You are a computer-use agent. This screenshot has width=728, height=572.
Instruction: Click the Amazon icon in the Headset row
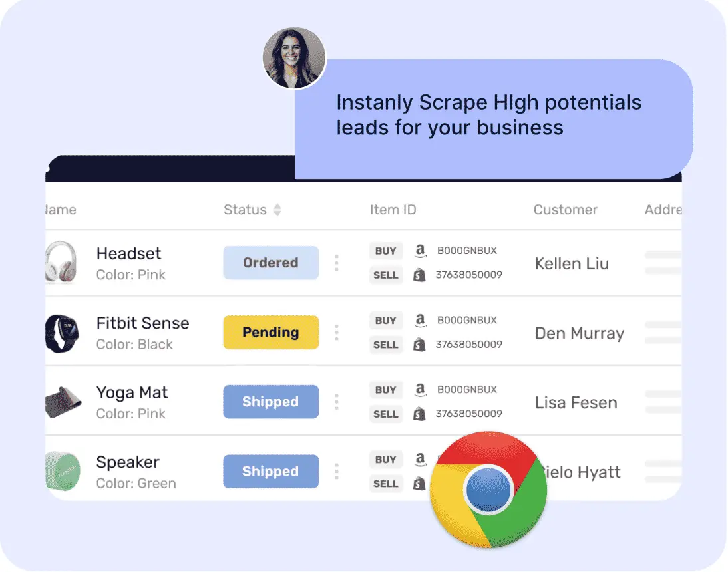[x=420, y=251]
